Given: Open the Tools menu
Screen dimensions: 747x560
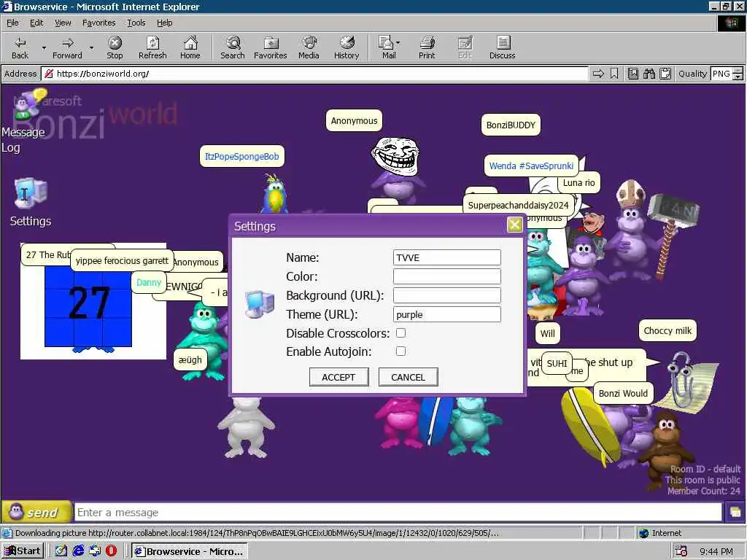Looking at the screenshot, I should pos(136,23).
